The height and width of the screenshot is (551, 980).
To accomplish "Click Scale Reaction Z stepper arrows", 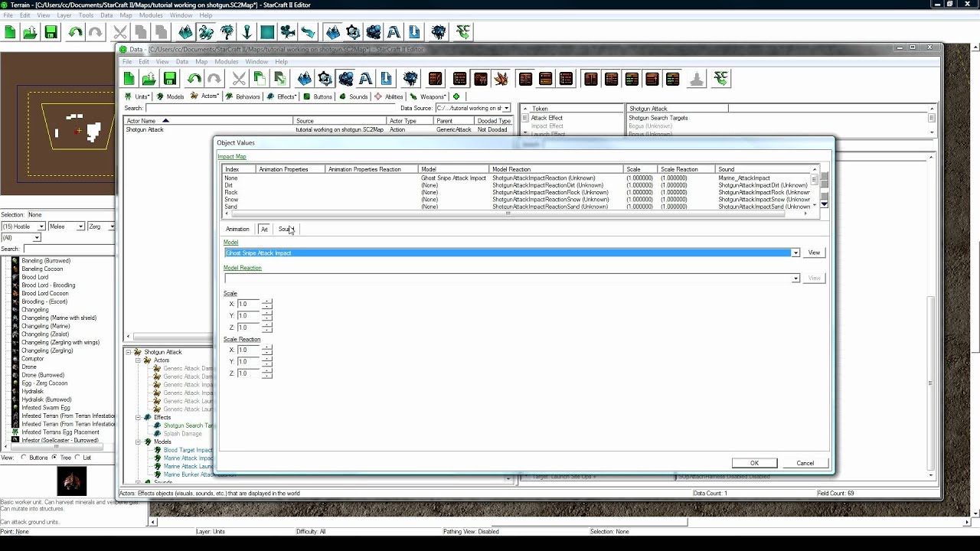I will pos(266,373).
